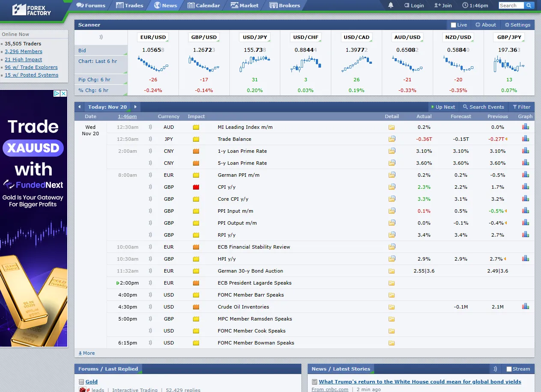Go to next day arrow in calendar

(x=136, y=107)
